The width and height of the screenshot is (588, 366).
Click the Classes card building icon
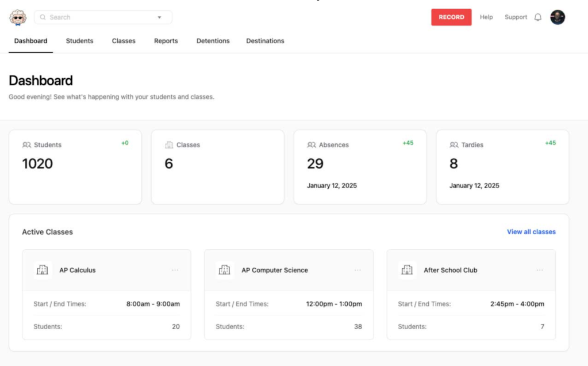(x=169, y=145)
